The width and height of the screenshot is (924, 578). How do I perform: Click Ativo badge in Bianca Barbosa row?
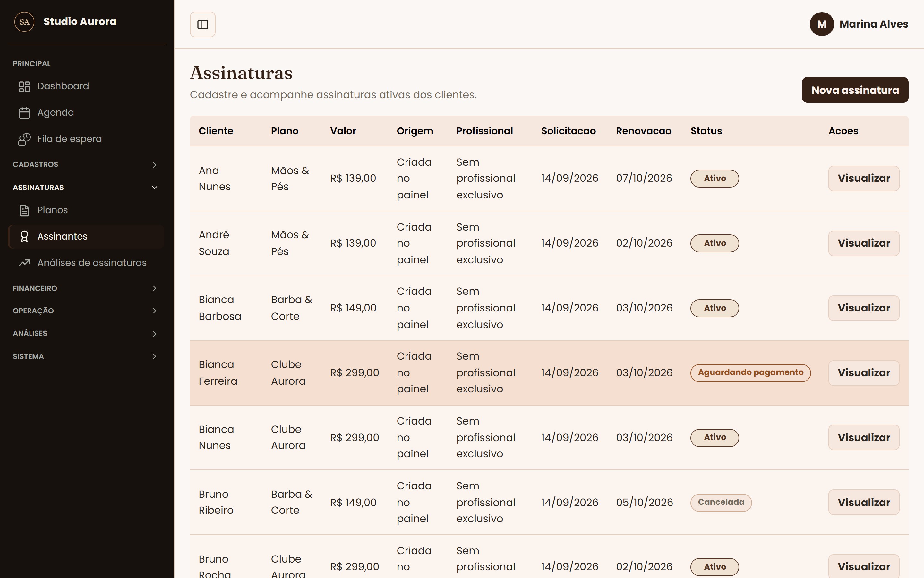coord(714,308)
